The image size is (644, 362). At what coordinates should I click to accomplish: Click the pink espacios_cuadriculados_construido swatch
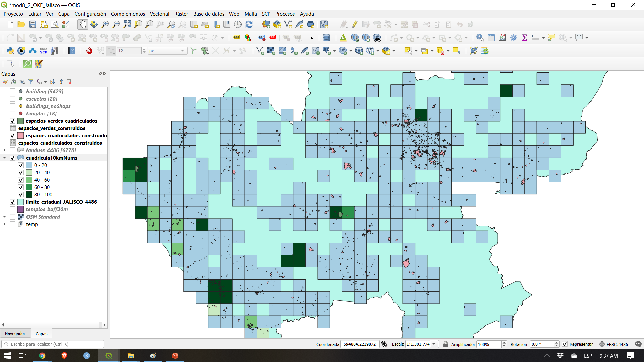[x=21, y=135]
